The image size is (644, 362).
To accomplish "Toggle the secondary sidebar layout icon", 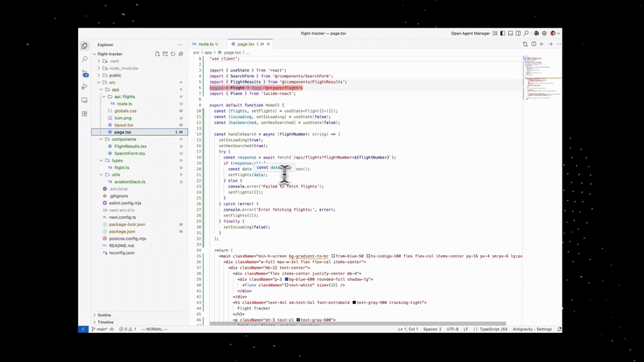I will click(x=518, y=33).
